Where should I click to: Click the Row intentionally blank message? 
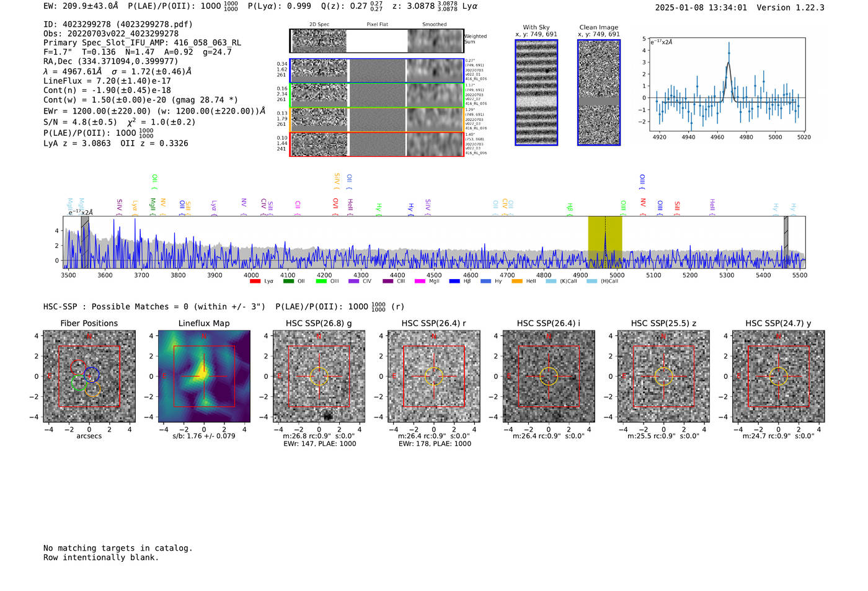[101, 558]
